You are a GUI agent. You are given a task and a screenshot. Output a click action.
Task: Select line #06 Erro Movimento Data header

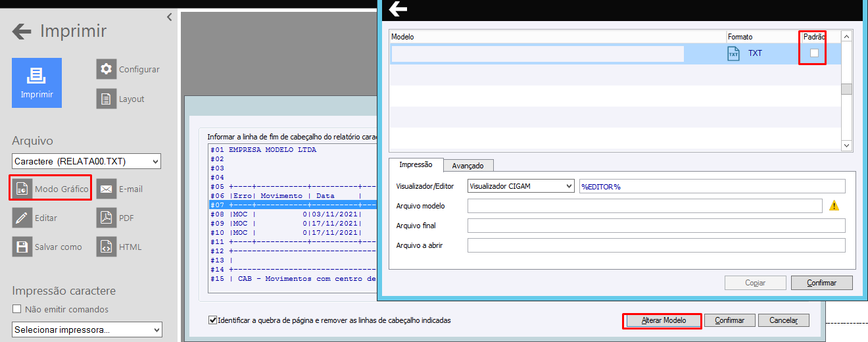tap(291, 195)
